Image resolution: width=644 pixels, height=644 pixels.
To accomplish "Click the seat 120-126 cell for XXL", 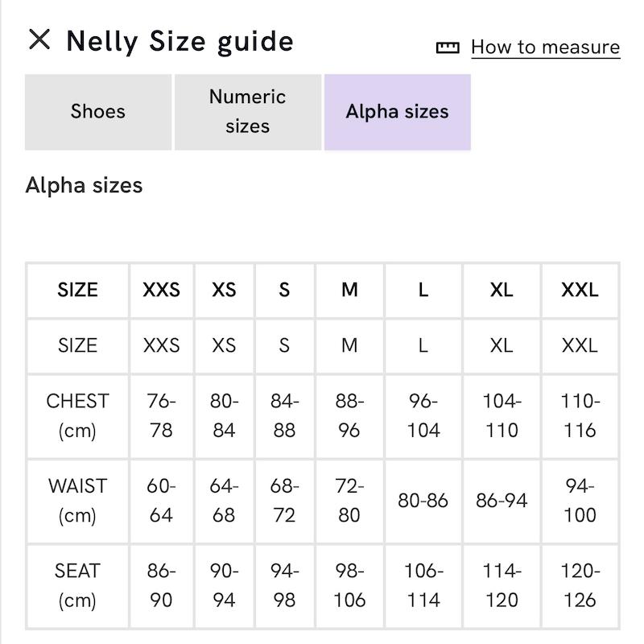I will [x=580, y=586].
